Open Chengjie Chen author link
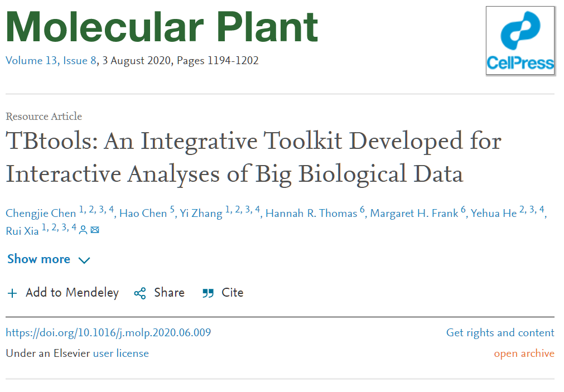The height and width of the screenshot is (392, 564). pos(41,213)
